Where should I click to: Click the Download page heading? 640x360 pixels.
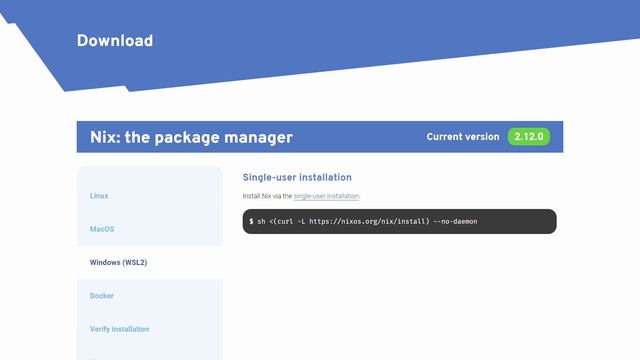coord(115,41)
